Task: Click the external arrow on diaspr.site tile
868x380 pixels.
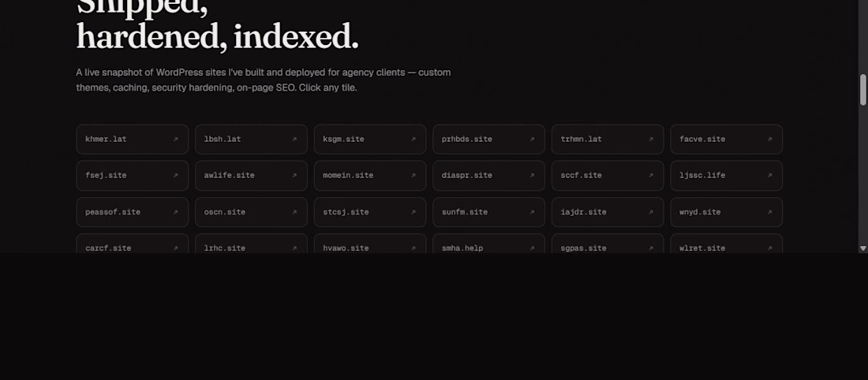Action: tap(532, 175)
